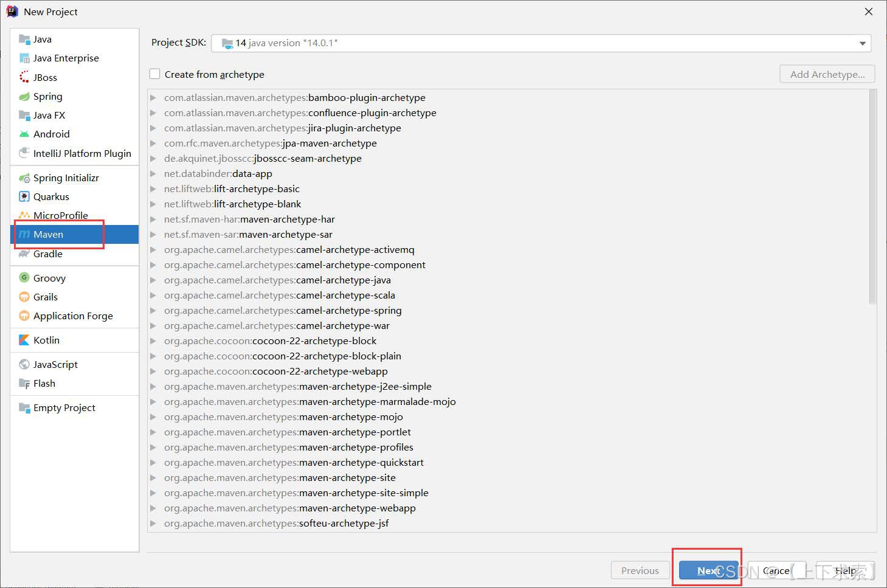The height and width of the screenshot is (588, 887).
Task: Select the Java FX folder icon
Action: (24, 116)
